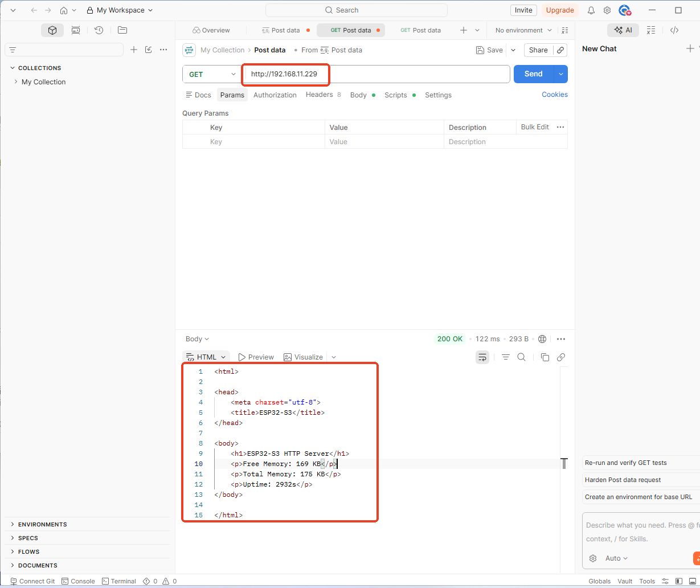
Task: Copy response body with copy icon
Action: (x=545, y=357)
